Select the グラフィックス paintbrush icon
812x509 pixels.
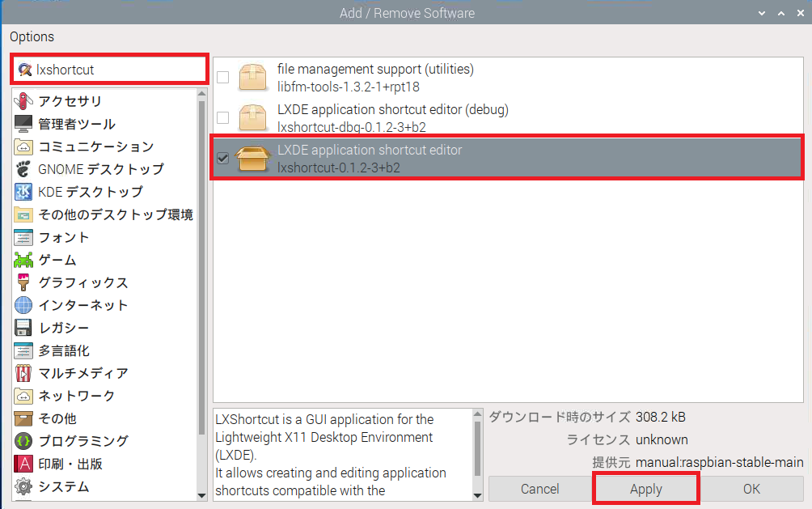coord(23,282)
